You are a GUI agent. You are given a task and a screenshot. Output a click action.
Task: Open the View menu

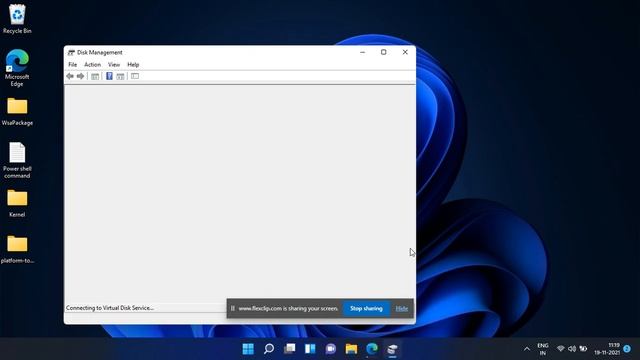(114, 64)
